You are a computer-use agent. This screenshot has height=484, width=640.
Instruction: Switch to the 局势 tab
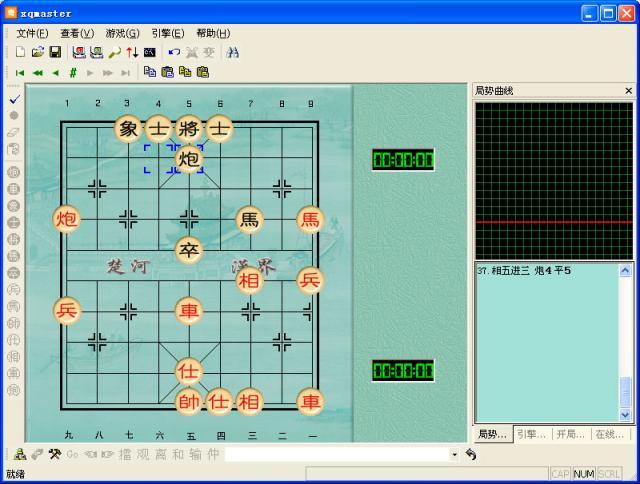(x=493, y=434)
